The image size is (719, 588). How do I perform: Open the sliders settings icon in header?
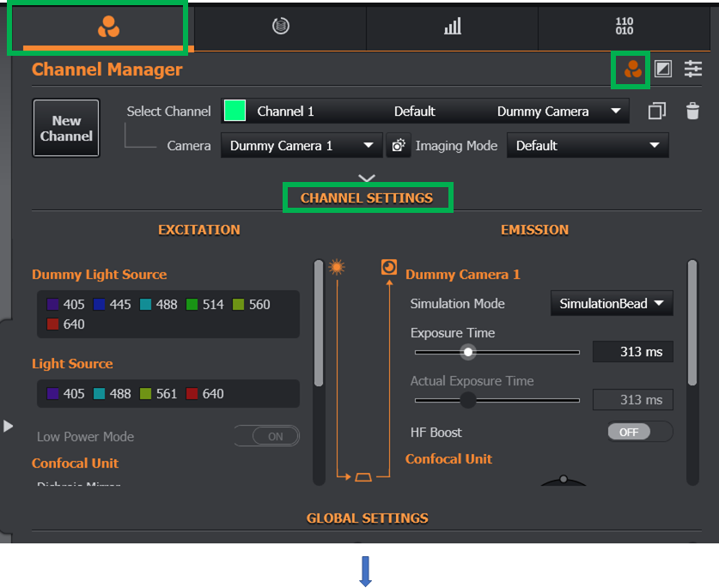[x=693, y=70]
